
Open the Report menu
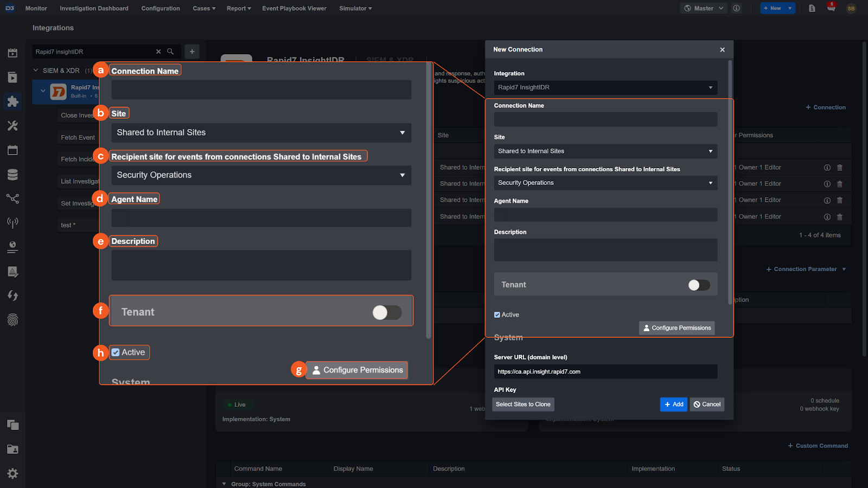coord(239,8)
